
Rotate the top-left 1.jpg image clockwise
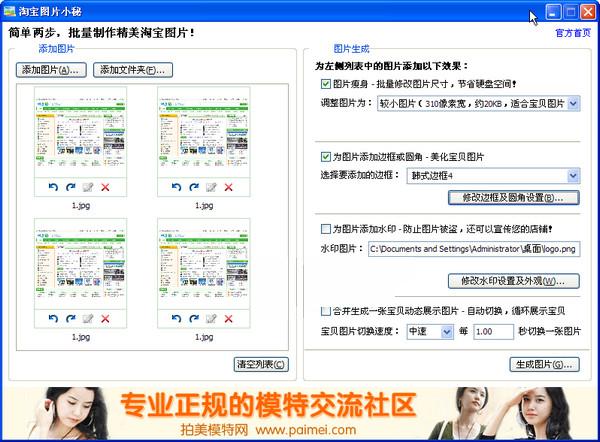(70, 187)
